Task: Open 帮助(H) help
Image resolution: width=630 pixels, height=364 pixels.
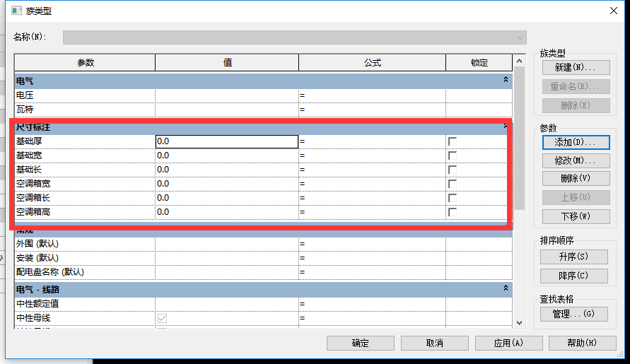Action: [x=582, y=343]
